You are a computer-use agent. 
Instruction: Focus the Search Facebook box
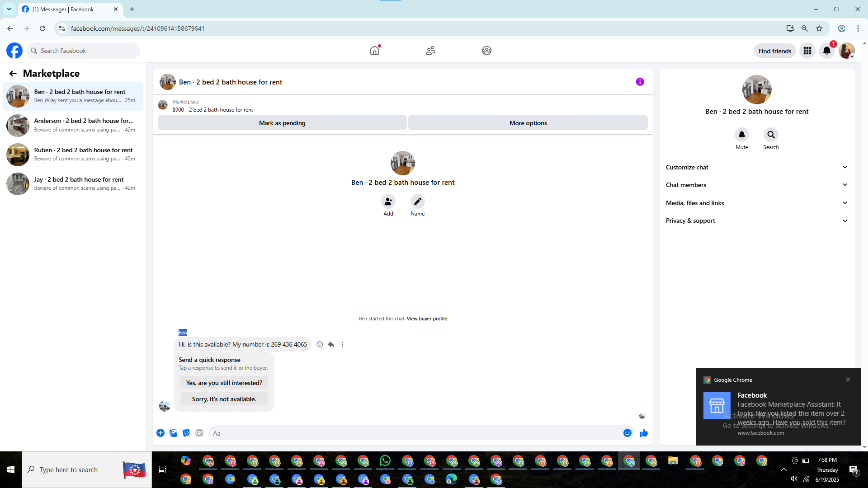pyautogui.click(x=83, y=51)
